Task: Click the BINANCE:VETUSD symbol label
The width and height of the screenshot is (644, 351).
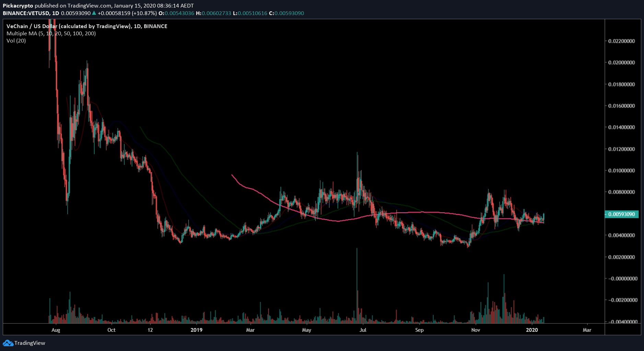Action: pos(26,13)
